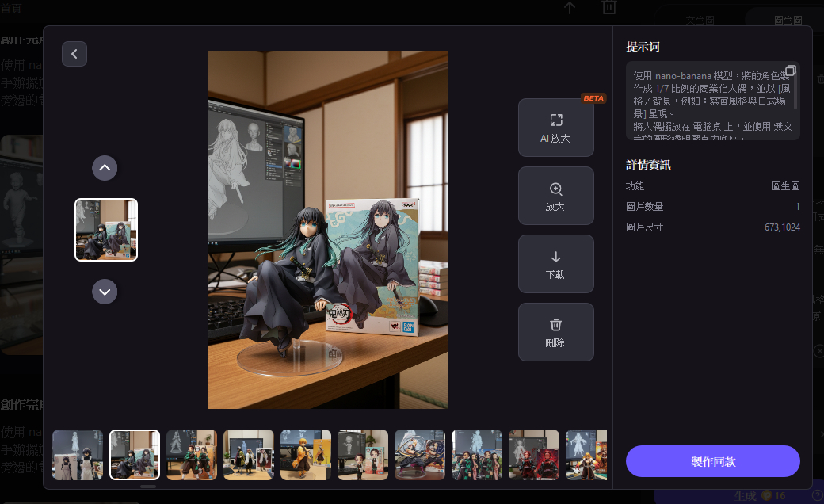824x504 pixels.
Task: Click the 圖片數量 label
Action: tap(644, 207)
